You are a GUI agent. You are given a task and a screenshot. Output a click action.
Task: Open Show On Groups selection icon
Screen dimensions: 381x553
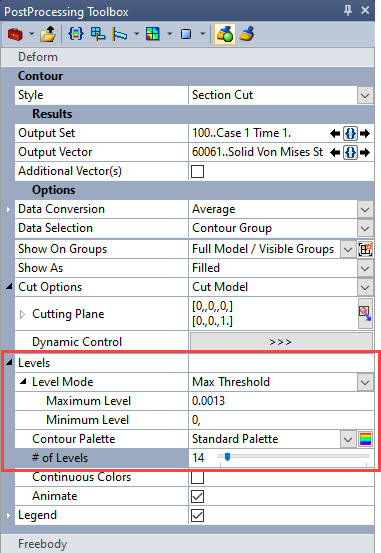(365, 250)
